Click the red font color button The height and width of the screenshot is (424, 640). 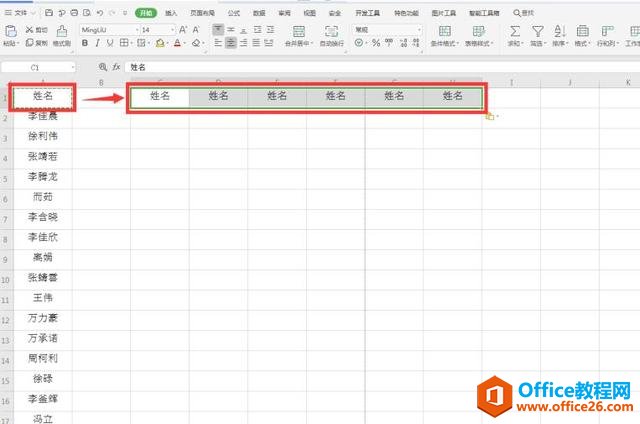coord(177,44)
